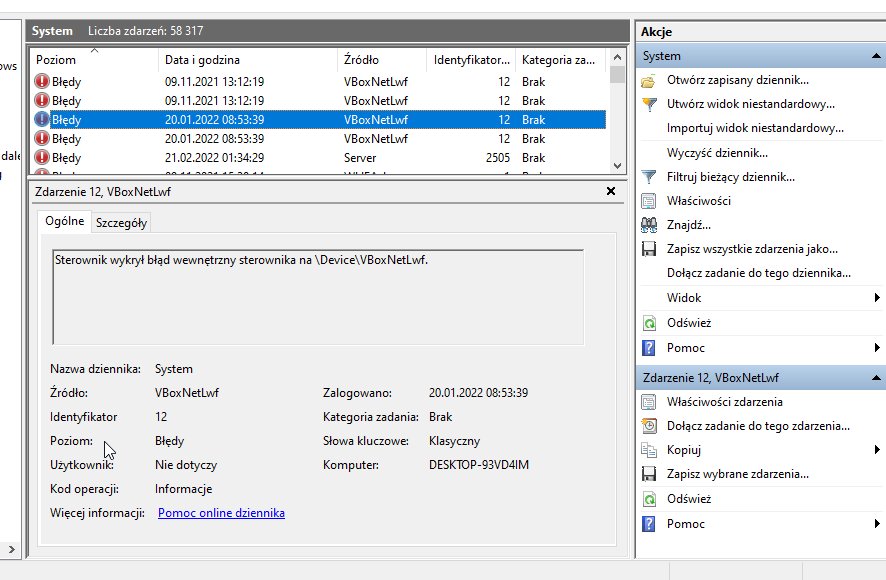Click the attach task to event icon
The width and height of the screenshot is (886, 580).
(649, 426)
